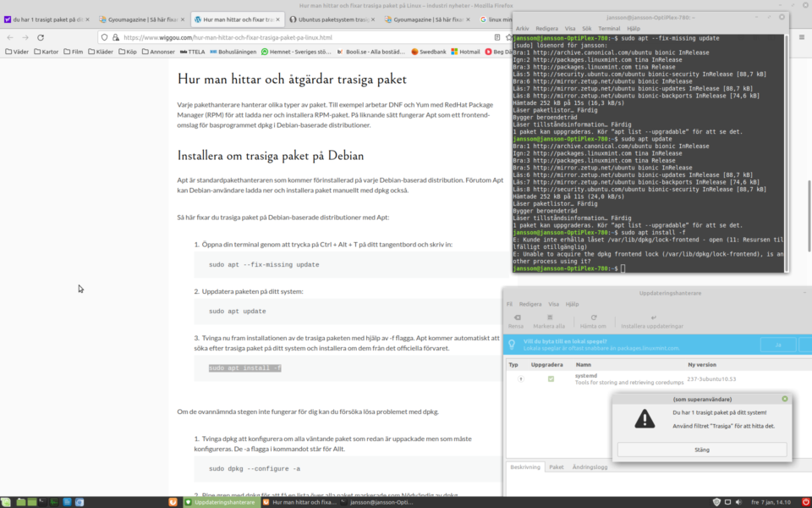812x508 pixels.
Task: Switch to the Ändringslogg tab
Action: 590,467
